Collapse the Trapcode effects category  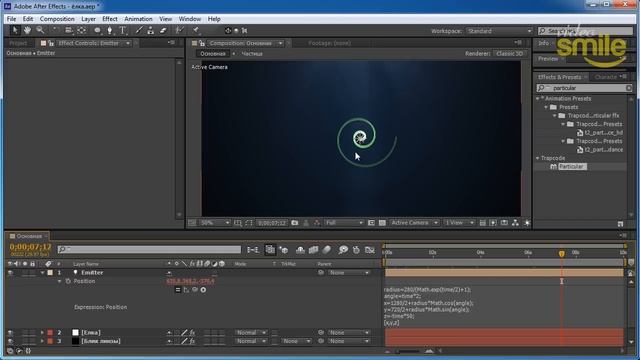click(x=538, y=158)
